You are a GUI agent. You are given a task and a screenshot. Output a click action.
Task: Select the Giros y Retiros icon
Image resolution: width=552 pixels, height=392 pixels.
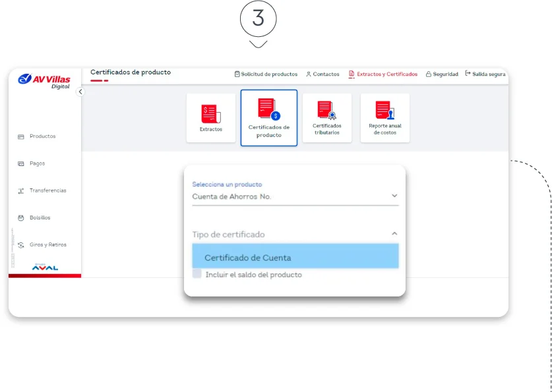coord(22,244)
